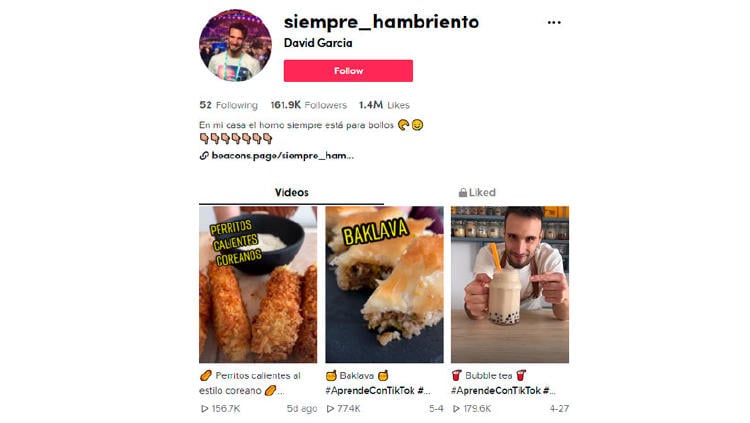Switch to the Liked tab
The height and width of the screenshot is (423, 750).
click(477, 192)
